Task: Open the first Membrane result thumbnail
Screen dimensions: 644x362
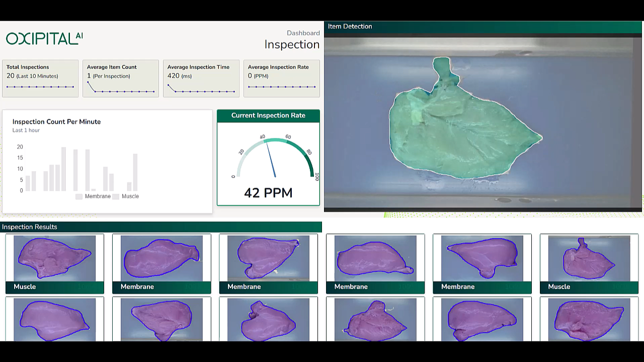Action: tap(162, 258)
